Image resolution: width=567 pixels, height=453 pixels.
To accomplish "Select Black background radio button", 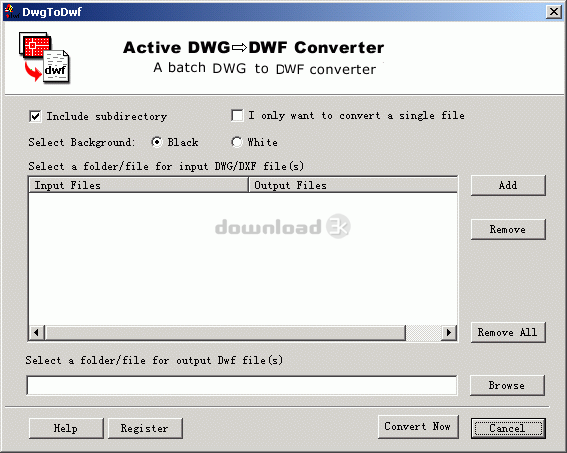I will pos(157,142).
